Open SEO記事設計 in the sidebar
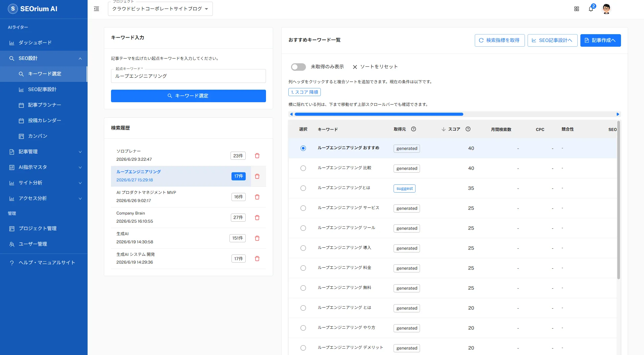 point(44,89)
